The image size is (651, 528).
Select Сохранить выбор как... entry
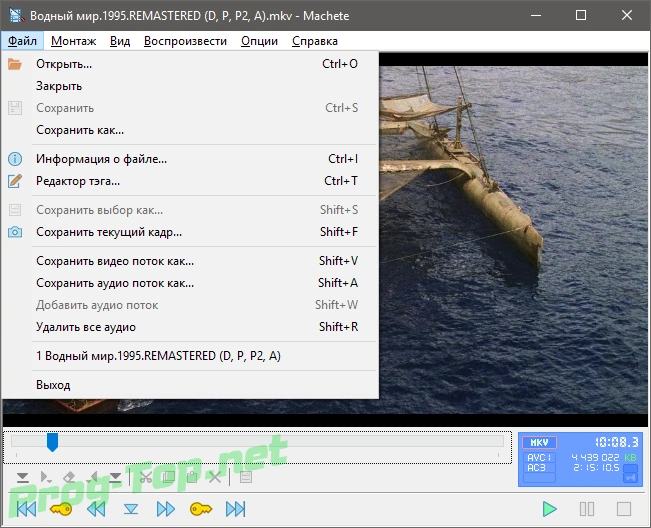[x=190, y=210]
